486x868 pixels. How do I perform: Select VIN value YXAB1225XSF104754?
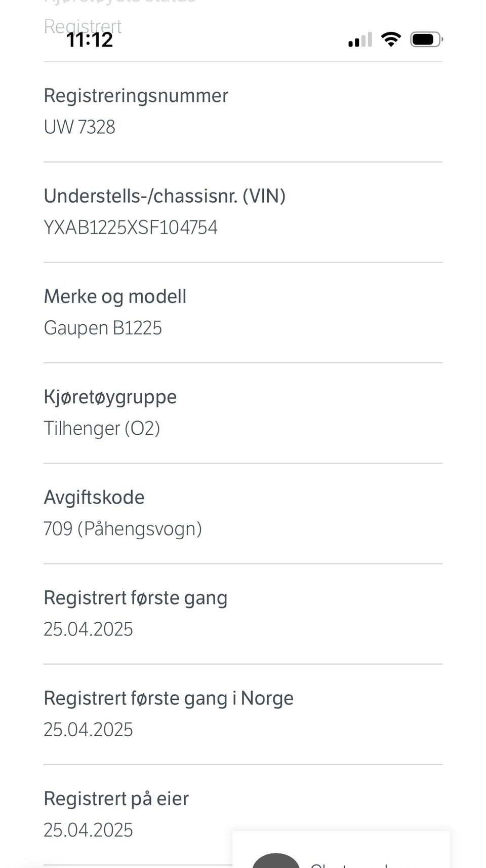[131, 228]
